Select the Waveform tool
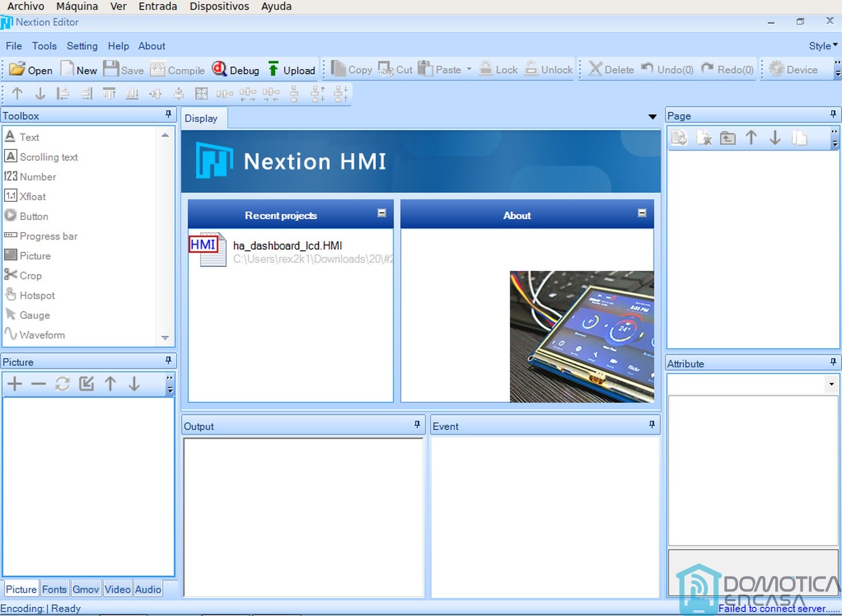Screen dimensions: 842x616 [x=41, y=335]
